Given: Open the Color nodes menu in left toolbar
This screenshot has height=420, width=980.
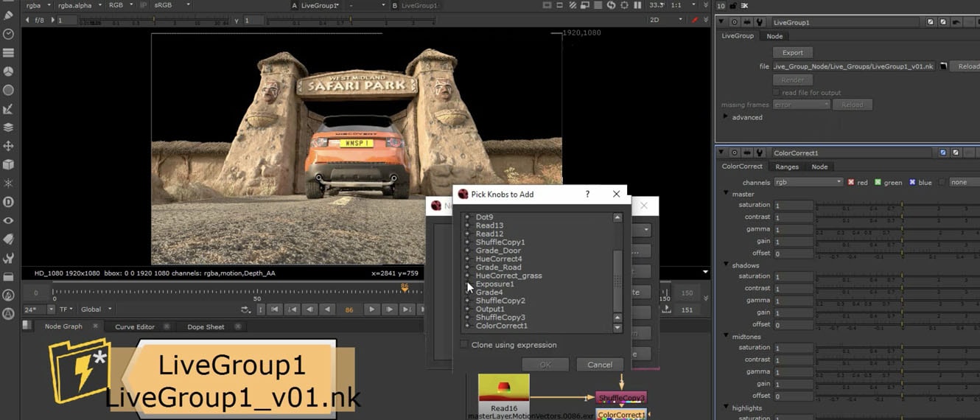Looking at the screenshot, I should click(9, 71).
